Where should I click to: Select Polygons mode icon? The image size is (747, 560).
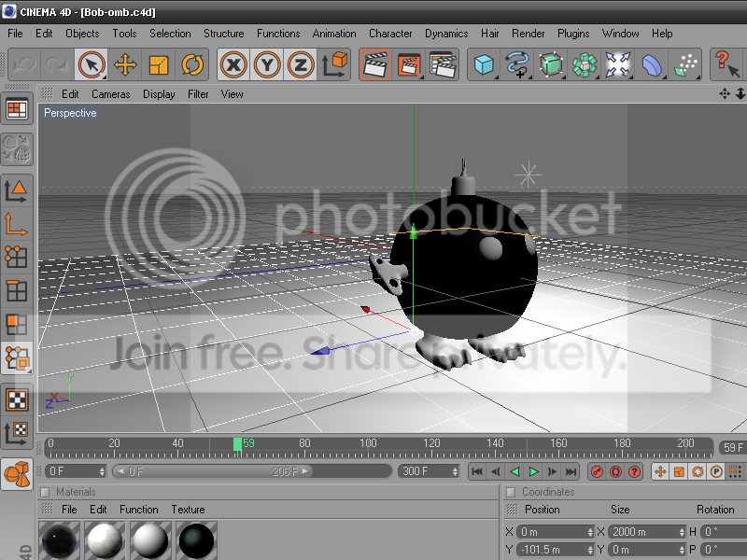click(17, 324)
